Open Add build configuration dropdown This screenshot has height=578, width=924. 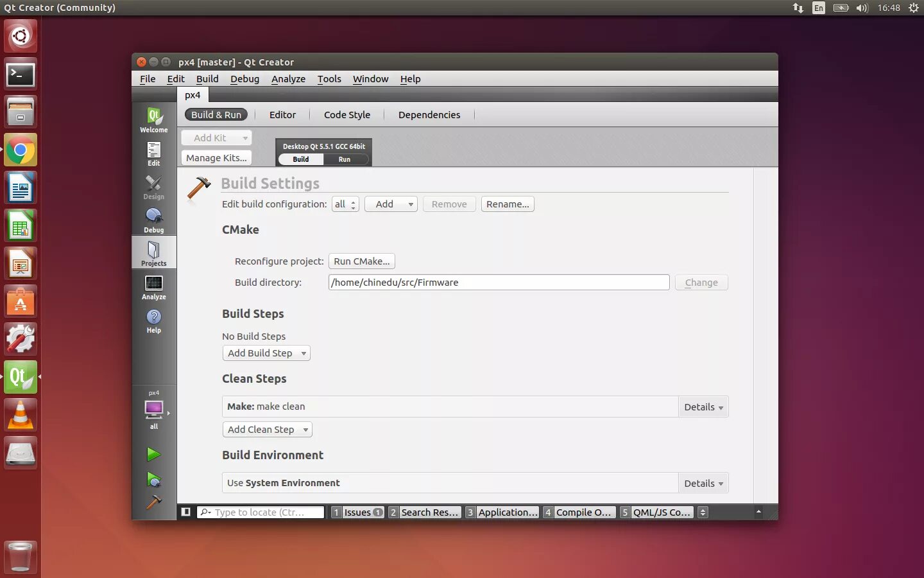pyautogui.click(x=391, y=204)
